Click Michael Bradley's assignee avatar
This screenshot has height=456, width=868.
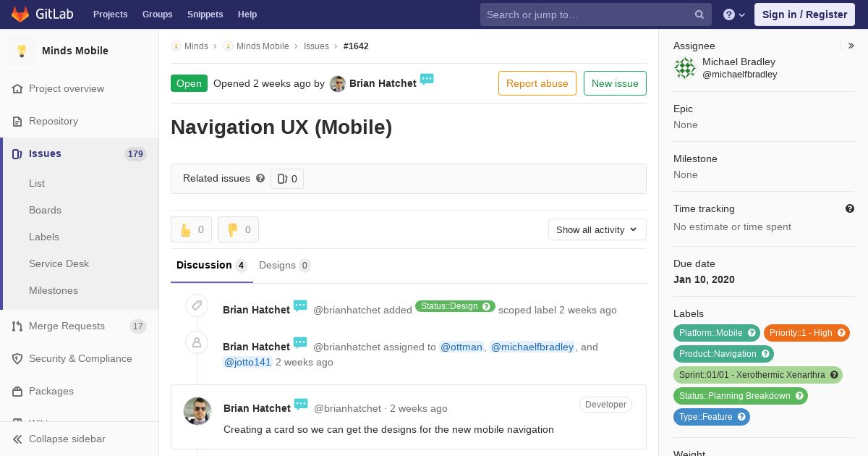685,68
